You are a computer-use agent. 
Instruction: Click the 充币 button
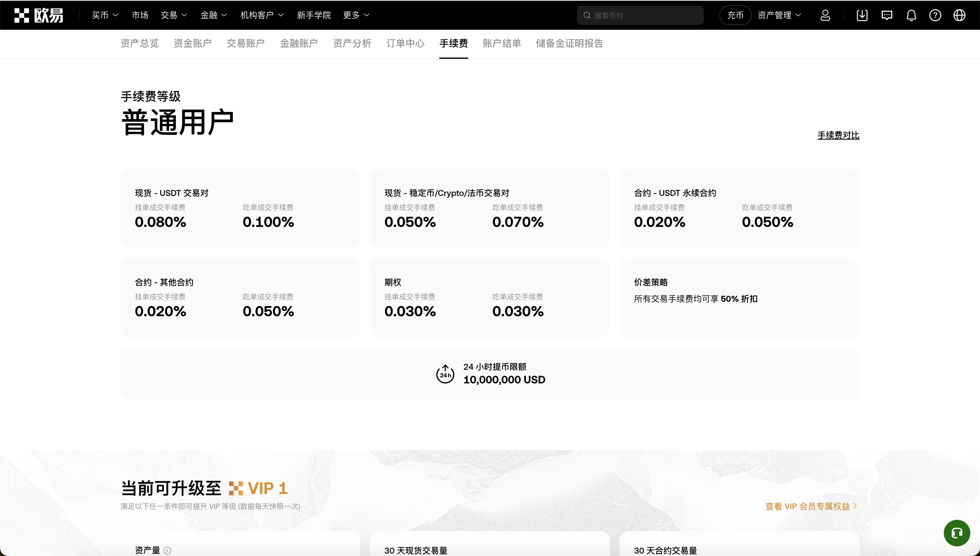click(x=735, y=15)
